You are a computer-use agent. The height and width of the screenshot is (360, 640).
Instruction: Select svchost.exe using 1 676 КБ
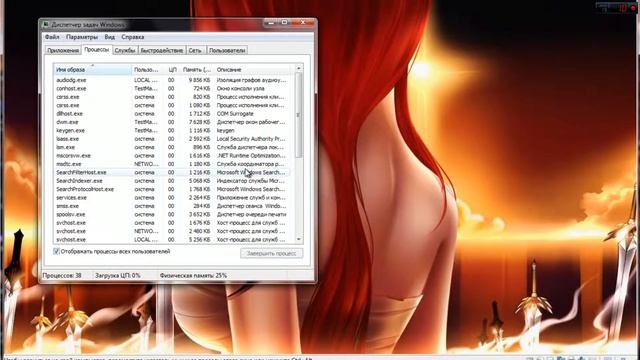pos(172,223)
